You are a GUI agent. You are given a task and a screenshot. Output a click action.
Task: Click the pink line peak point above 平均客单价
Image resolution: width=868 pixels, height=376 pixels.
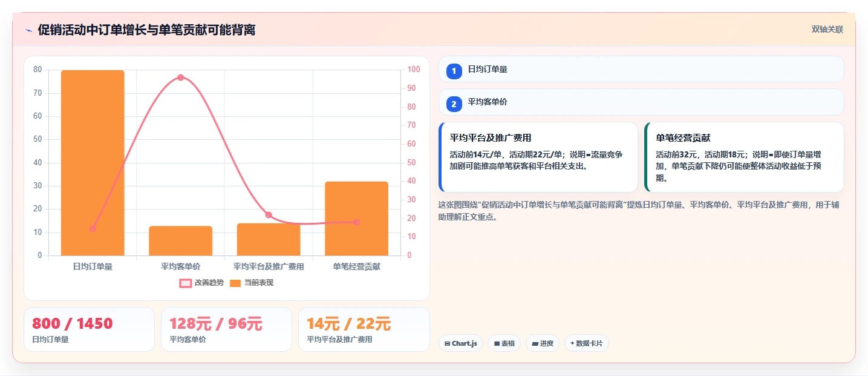point(180,78)
